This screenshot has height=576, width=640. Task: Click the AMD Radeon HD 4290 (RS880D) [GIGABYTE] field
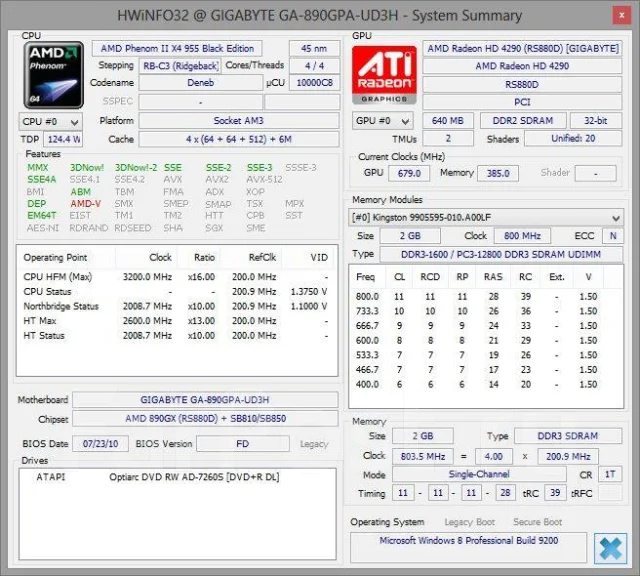pos(522,49)
